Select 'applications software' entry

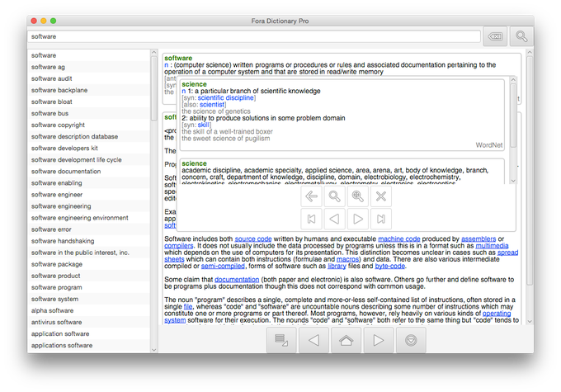pyautogui.click(x=89, y=346)
